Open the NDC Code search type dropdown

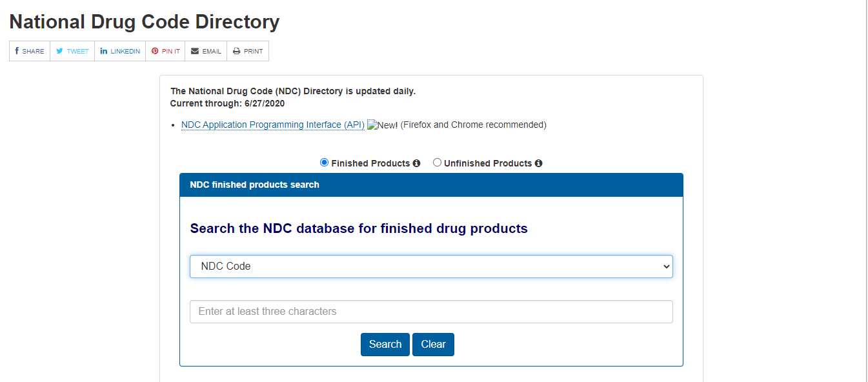coord(431,266)
